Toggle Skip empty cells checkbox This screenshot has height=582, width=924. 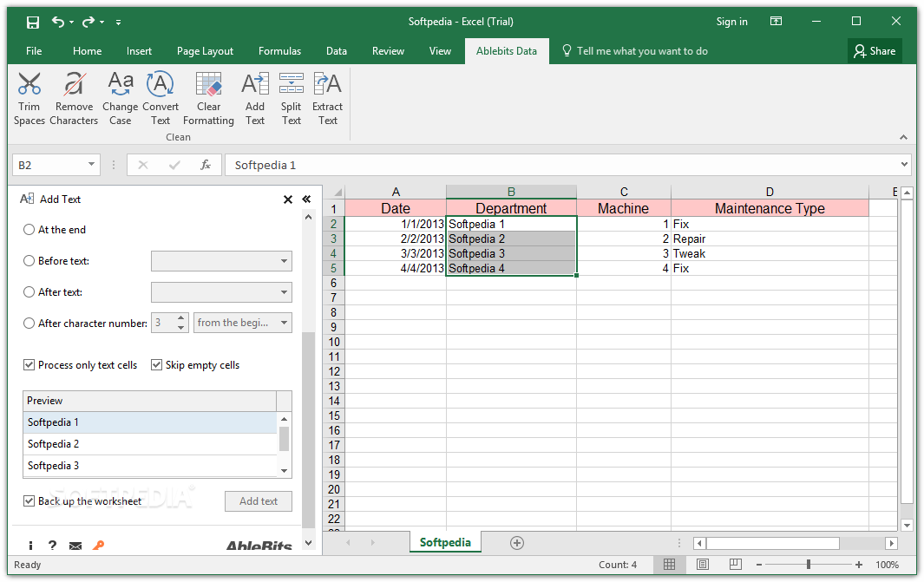pyautogui.click(x=156, y=365)
